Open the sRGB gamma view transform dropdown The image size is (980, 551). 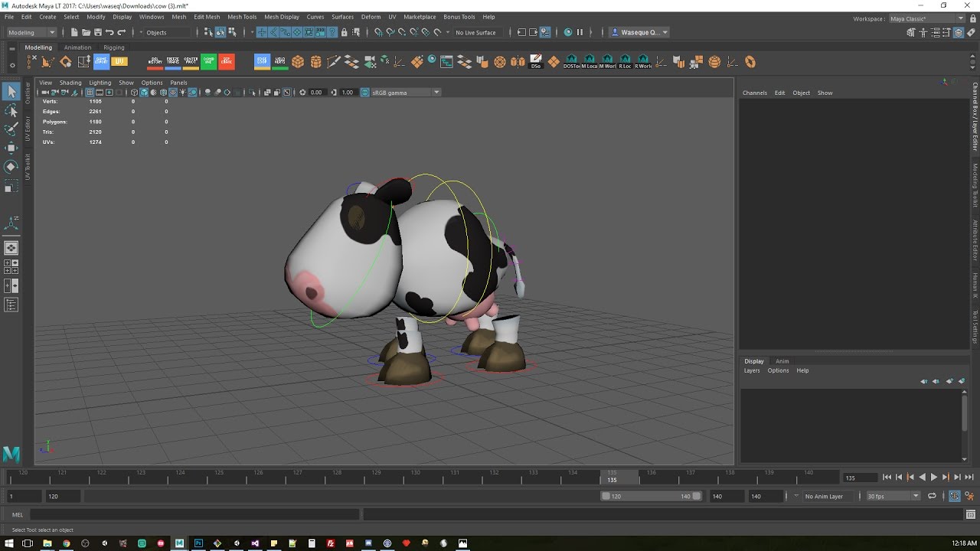(405, 93)
